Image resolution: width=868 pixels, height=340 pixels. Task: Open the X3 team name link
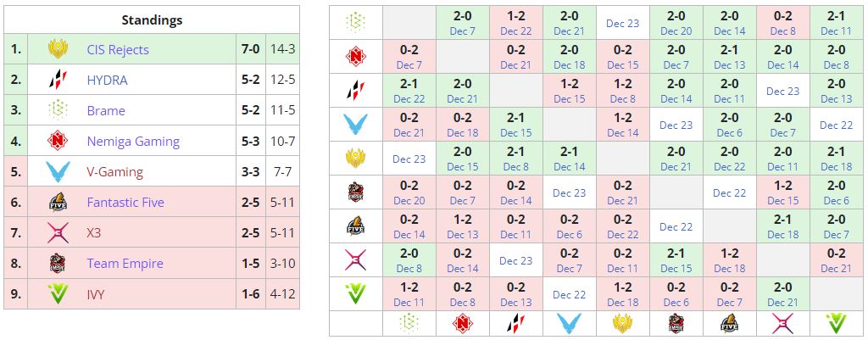(x=94, y=232)
